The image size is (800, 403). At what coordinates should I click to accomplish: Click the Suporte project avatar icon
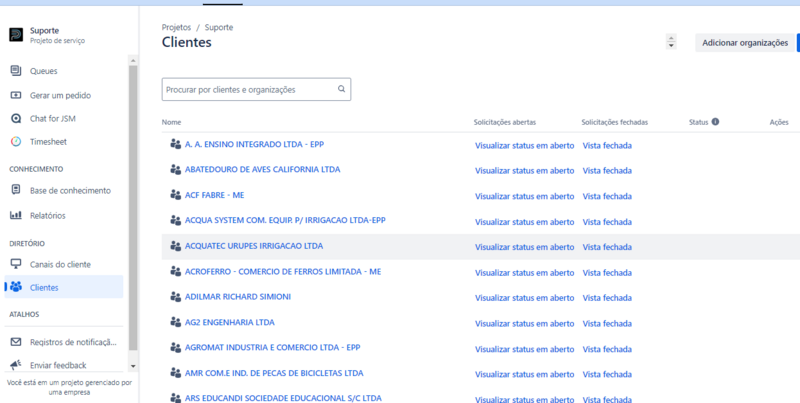pyautogui.click(x=16, y=35)
